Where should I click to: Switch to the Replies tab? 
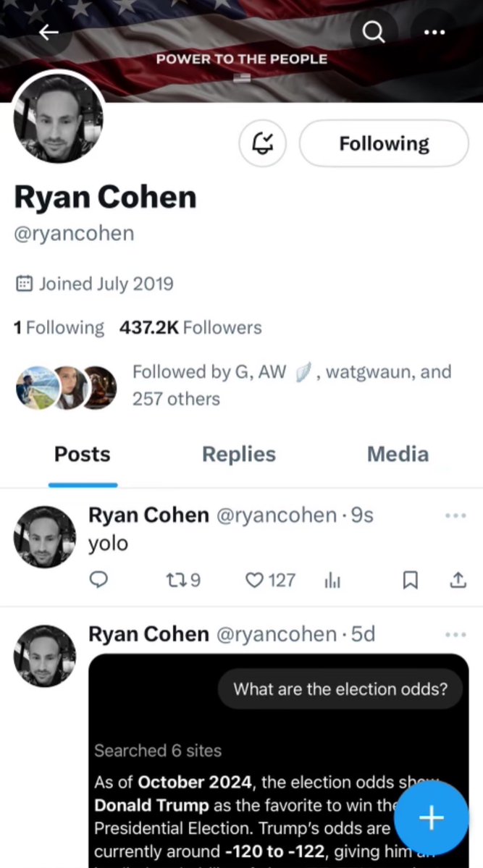coord(238,454)
